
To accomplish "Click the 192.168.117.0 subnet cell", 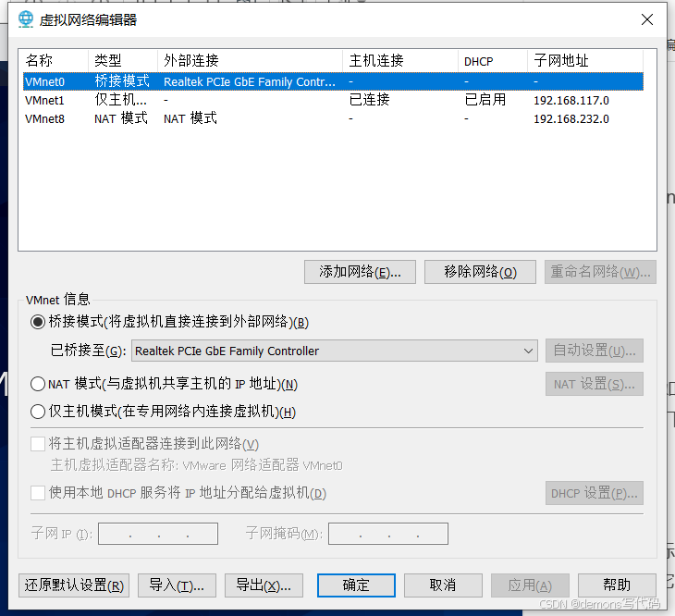I will pos(571,100).
